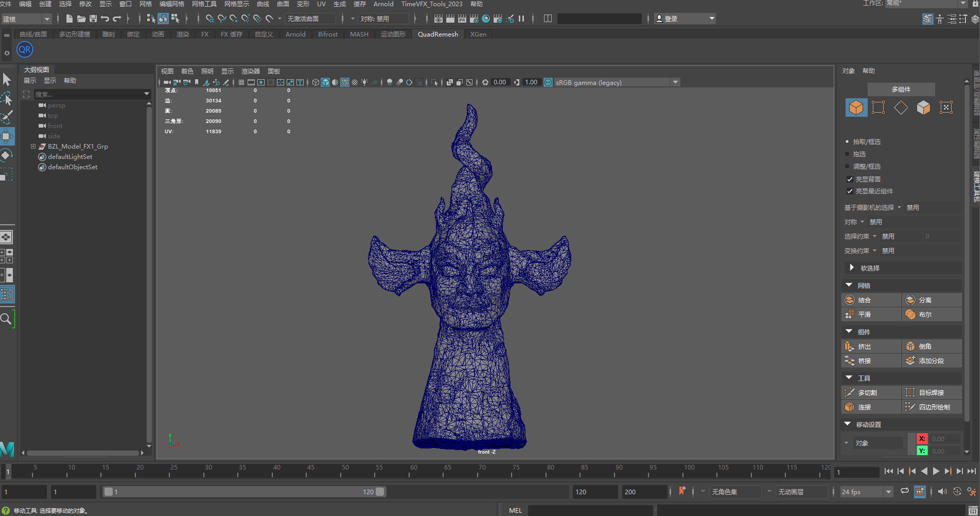Open the outliner search icon in left toolbox
Screen dimensions: 980x516
click(6, 319)
